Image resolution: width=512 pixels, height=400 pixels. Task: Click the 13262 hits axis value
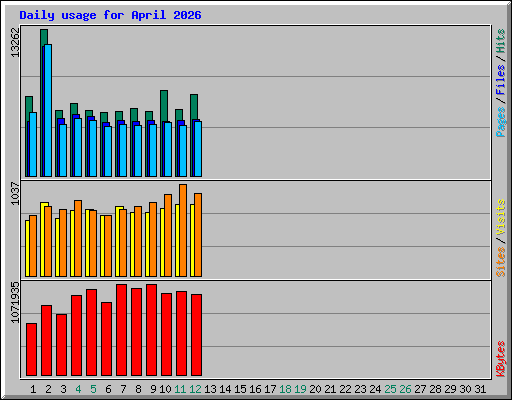pyautogui.click(x=15, y=42)
